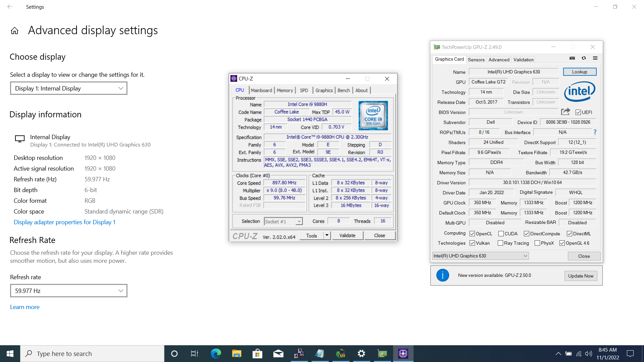Screen dimensions: 644x362
Task: Open the Graphics tab in CPU-Z
Action: pos(324,90)
